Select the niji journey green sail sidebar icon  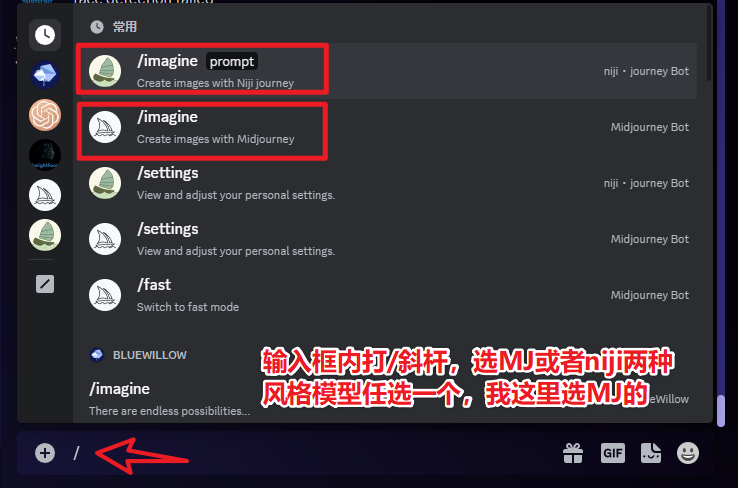(45, 235)
